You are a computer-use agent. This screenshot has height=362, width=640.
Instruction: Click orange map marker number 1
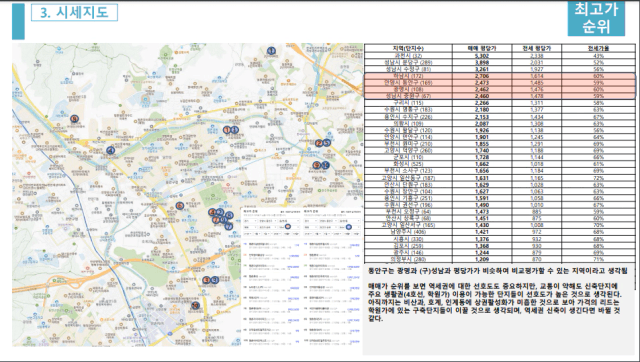[227, 130]
